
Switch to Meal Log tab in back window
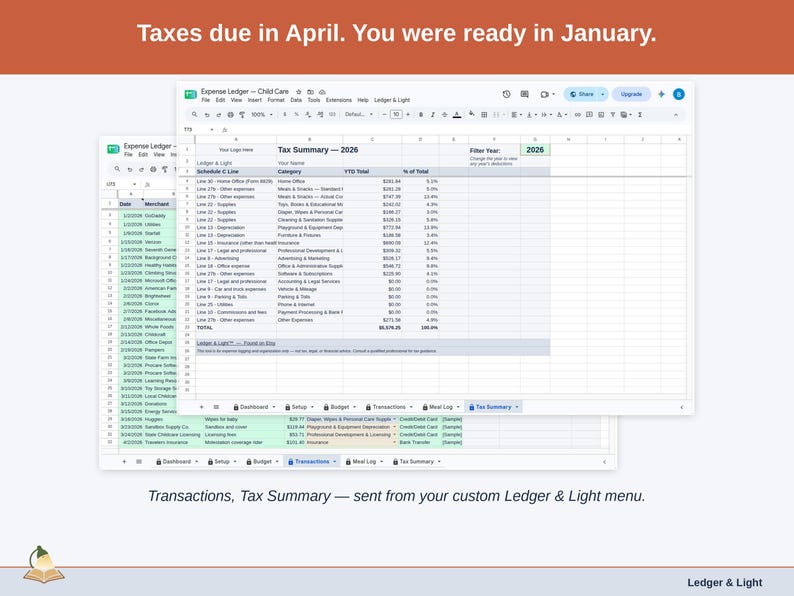coord(364,462)
